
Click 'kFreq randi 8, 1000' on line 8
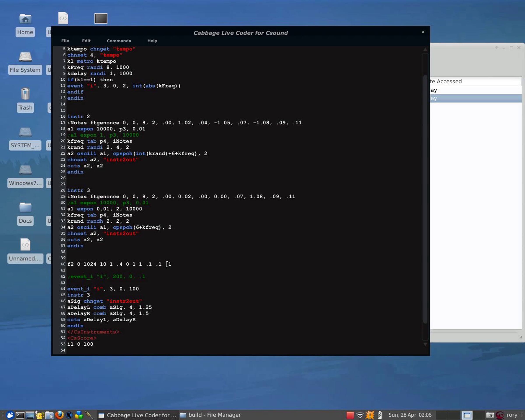(x=98, y=67)
